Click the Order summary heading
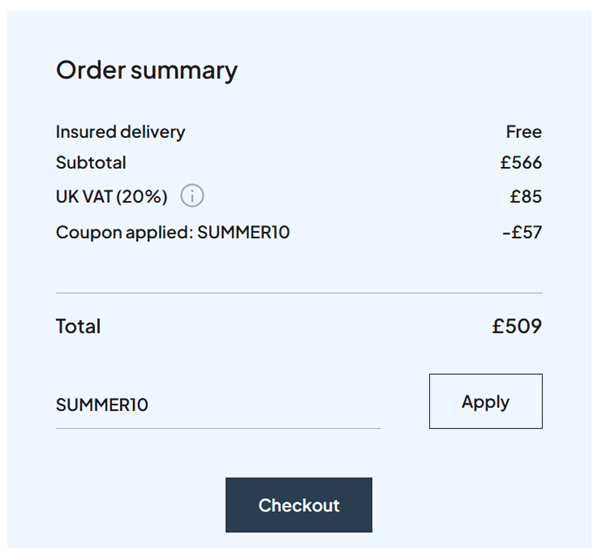The height and width of the screenshot is (548, 602). tap(146, 70)
